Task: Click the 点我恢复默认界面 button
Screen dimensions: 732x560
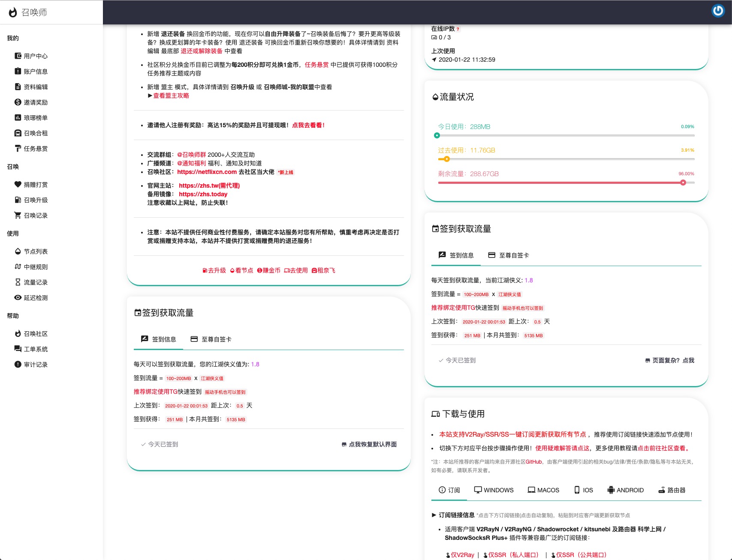Action: 369,444
